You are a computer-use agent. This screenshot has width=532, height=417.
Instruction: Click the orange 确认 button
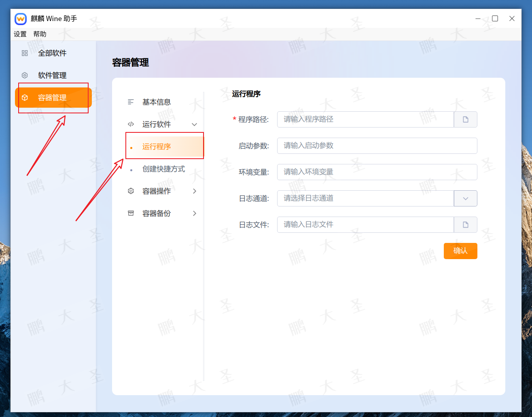click(x=460, y=251)
